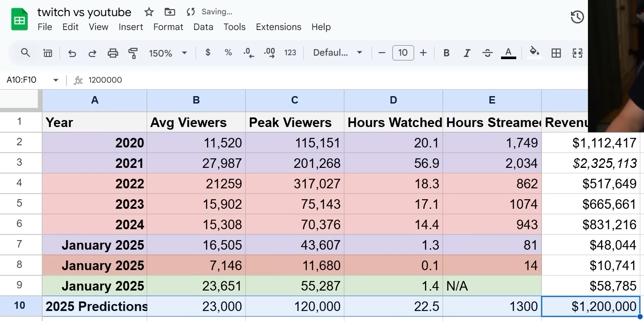Viewport: 644px width, 321px height.
Task: Click the Avg Viewers header cell
Action: [196, 122]
